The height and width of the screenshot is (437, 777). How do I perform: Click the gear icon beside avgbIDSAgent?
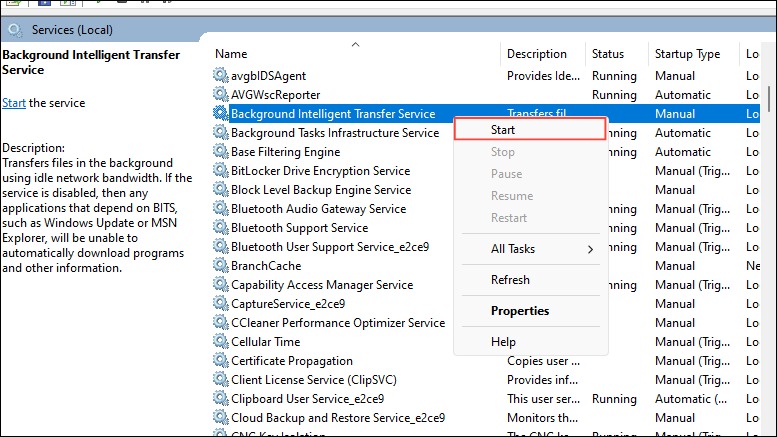click(x=221, y=75)
